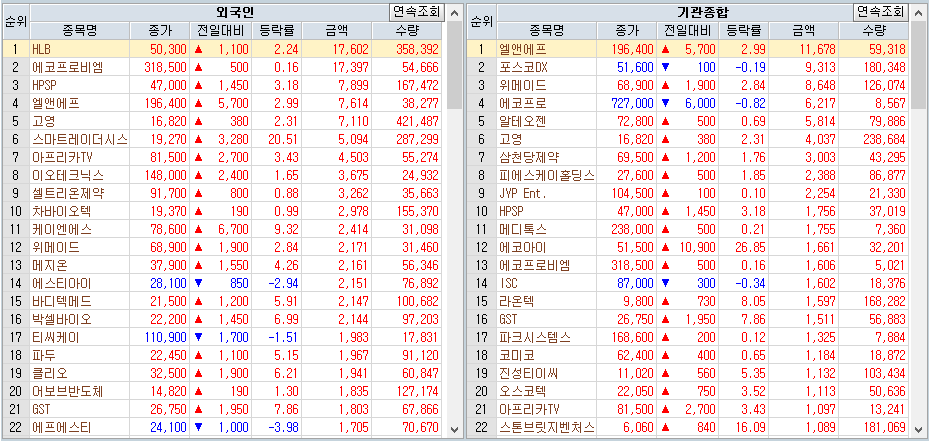This screenshot has width=929, height=441.
Task: Select 파두 stock name
Action: 42,356
